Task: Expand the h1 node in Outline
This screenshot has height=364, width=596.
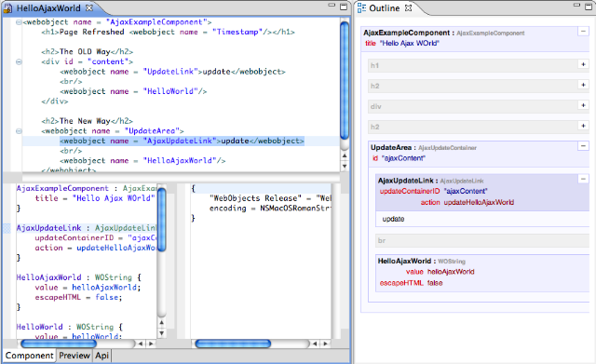Action: (583, 64)
